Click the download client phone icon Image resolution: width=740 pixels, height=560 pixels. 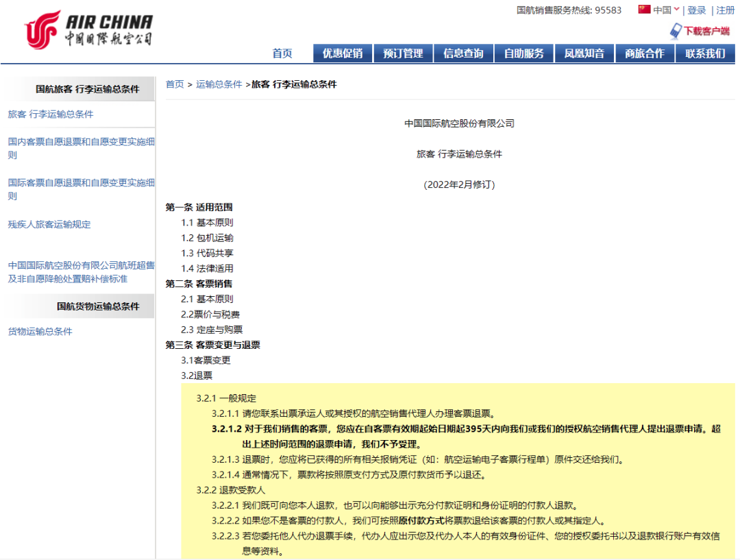(x=676, y=31)
